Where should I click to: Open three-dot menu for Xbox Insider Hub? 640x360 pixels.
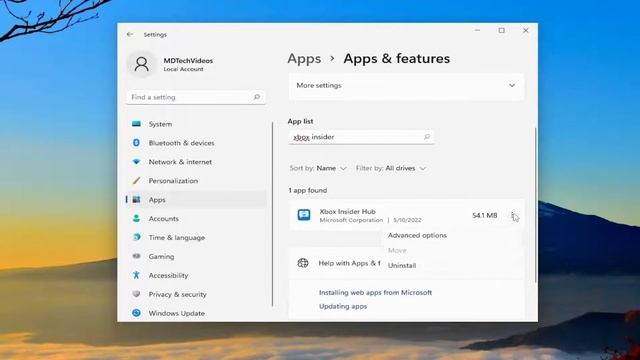(x=513, y=215)
